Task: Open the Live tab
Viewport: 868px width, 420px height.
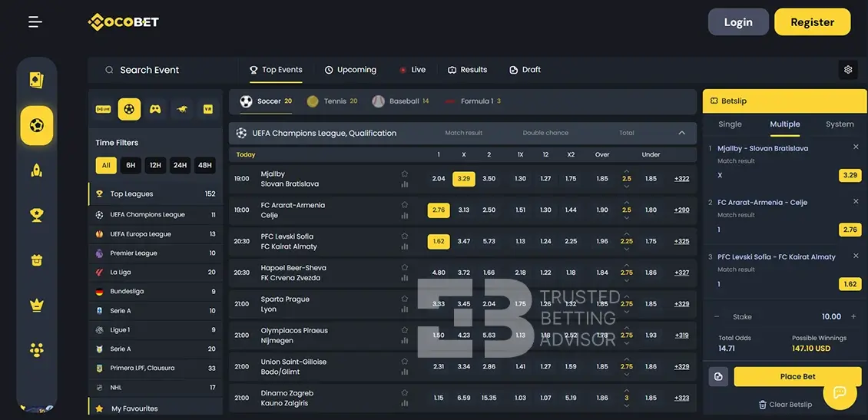Action: click(412, 70)
